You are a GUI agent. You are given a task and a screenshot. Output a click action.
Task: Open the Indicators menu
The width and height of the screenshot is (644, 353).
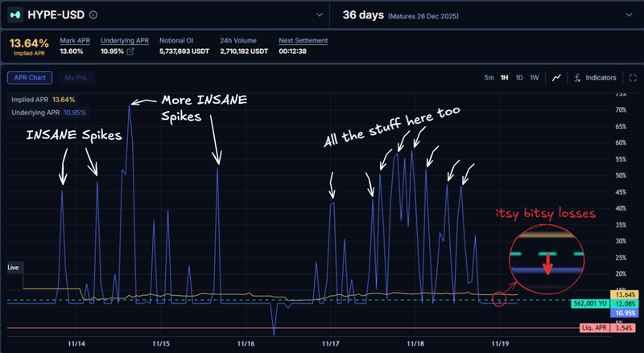(601, 78)
